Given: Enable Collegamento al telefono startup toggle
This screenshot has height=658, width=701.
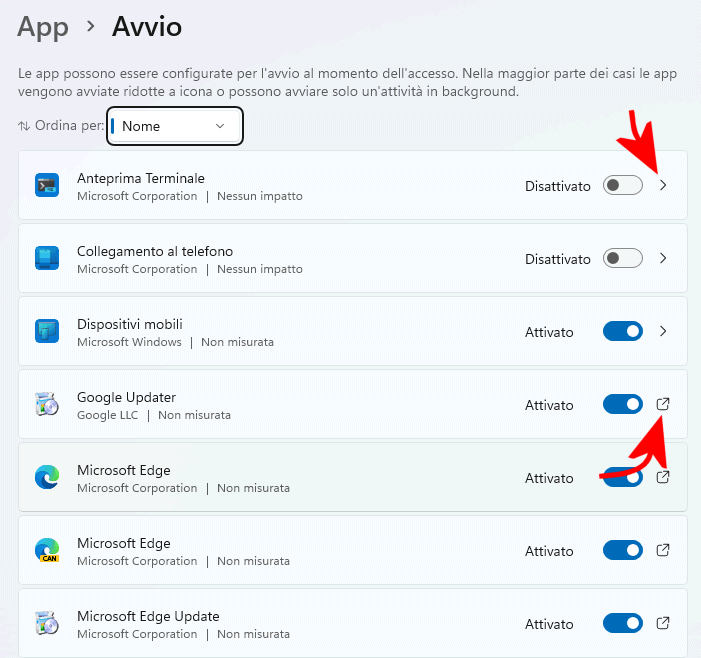Looking at the screenshot, I should 623,258.
